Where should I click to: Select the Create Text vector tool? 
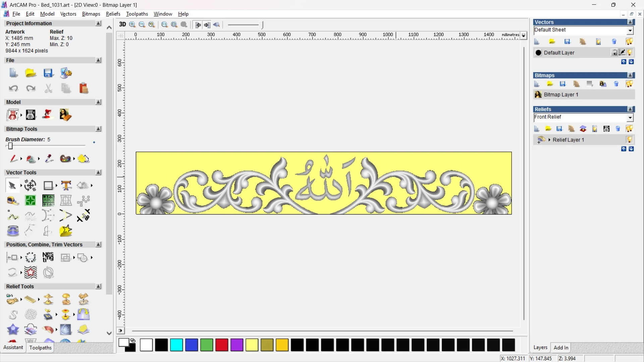pos(66,185)
